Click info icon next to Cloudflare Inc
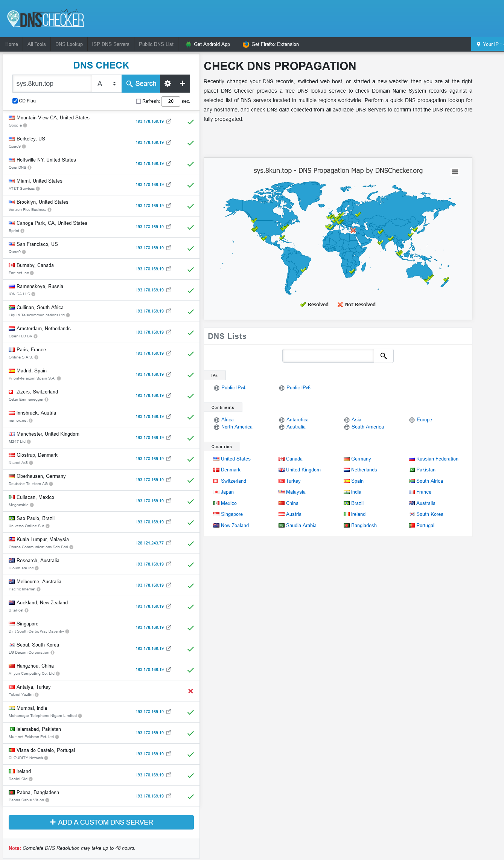 tap(37, 568)
